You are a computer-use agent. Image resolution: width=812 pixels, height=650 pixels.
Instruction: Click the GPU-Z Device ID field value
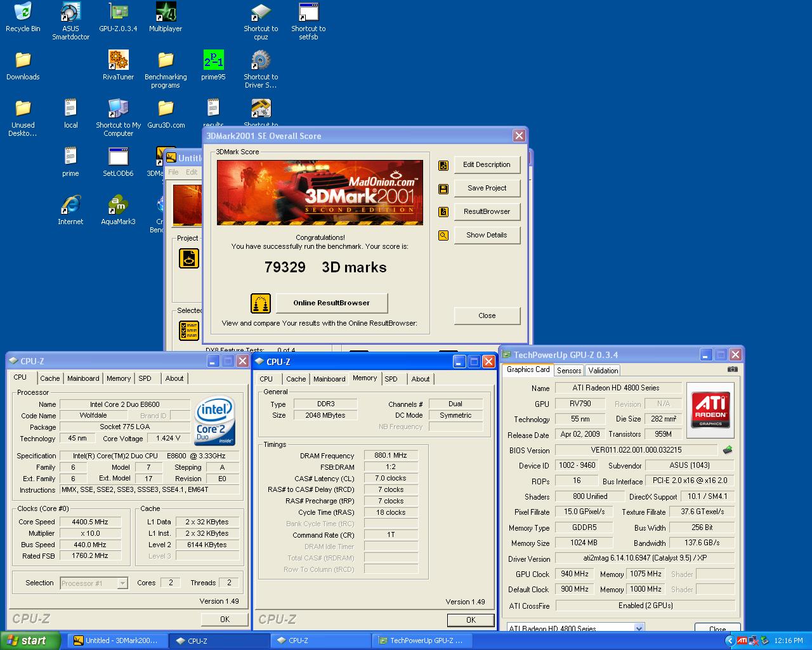(577, 466)
